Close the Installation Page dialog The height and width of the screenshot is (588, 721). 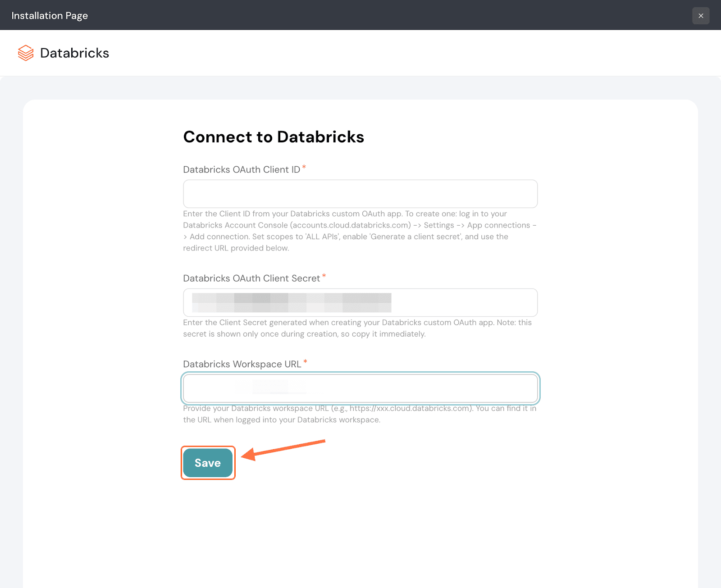pyautogui.click(x=700, y=16)
